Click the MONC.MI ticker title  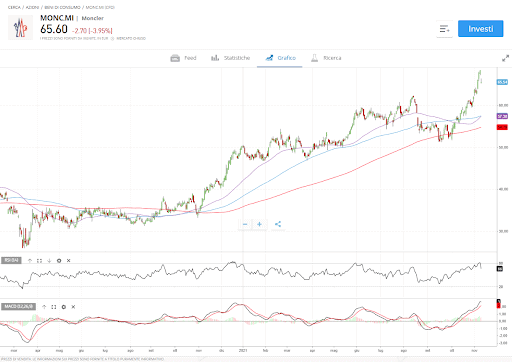pos(57,18)
